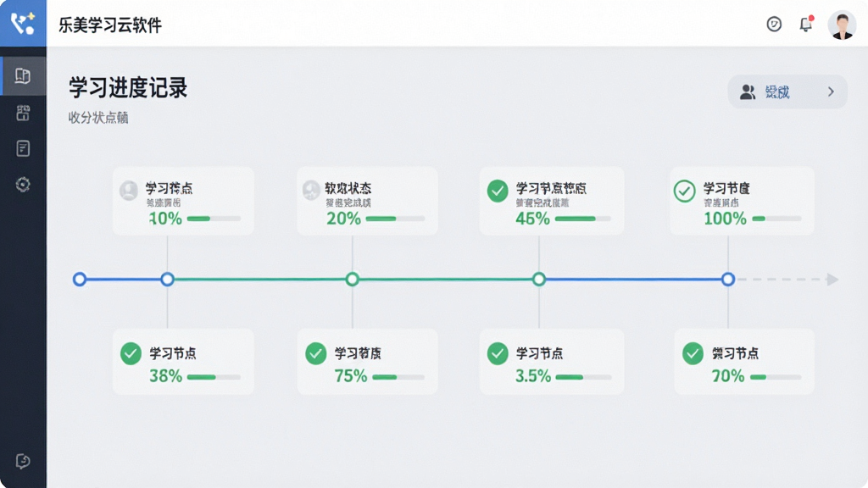Screen dimensions: 868x488
Task: Click the 38% value text
Action: click(165, 376)
